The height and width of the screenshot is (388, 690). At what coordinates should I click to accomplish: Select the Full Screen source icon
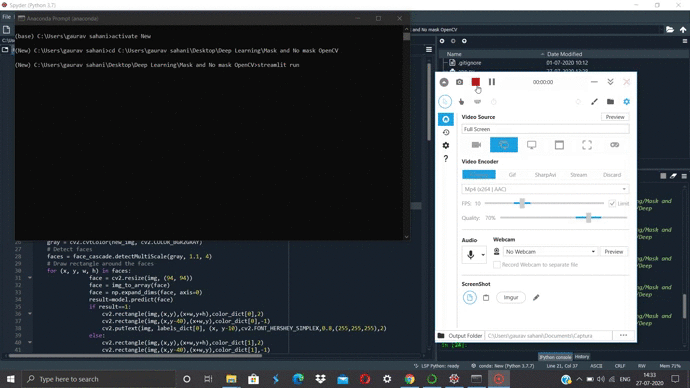[x=504, y=145]
